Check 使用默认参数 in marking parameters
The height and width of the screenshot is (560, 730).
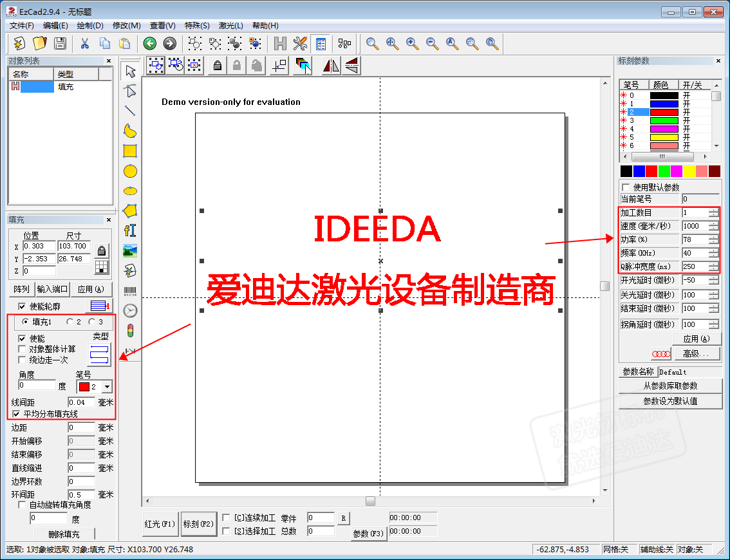click(x=626, y=187)
